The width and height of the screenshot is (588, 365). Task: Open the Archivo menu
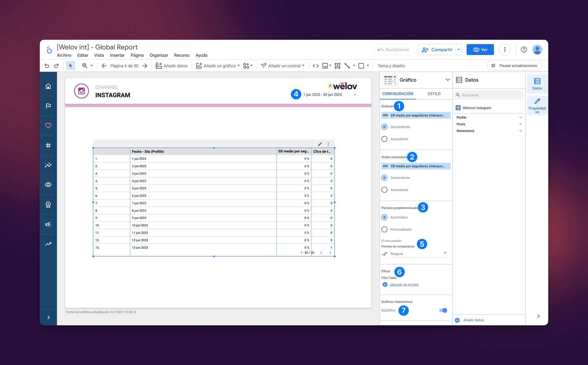tap(64, 55)
